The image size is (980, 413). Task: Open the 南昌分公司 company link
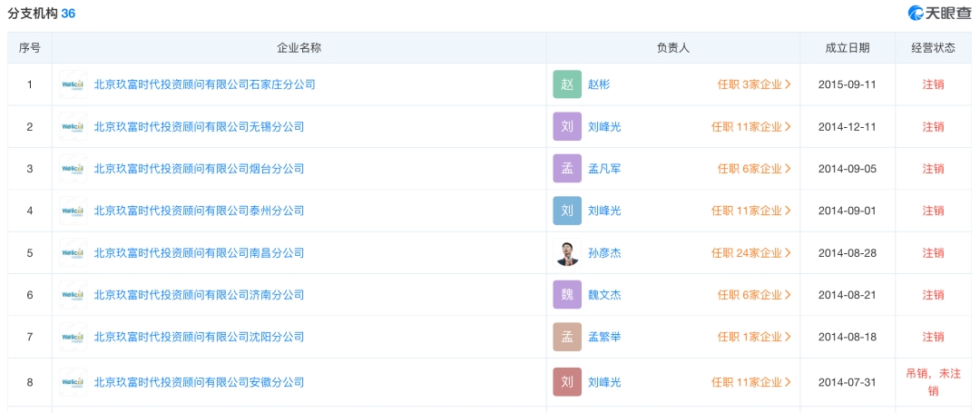(x=199, y=252)
